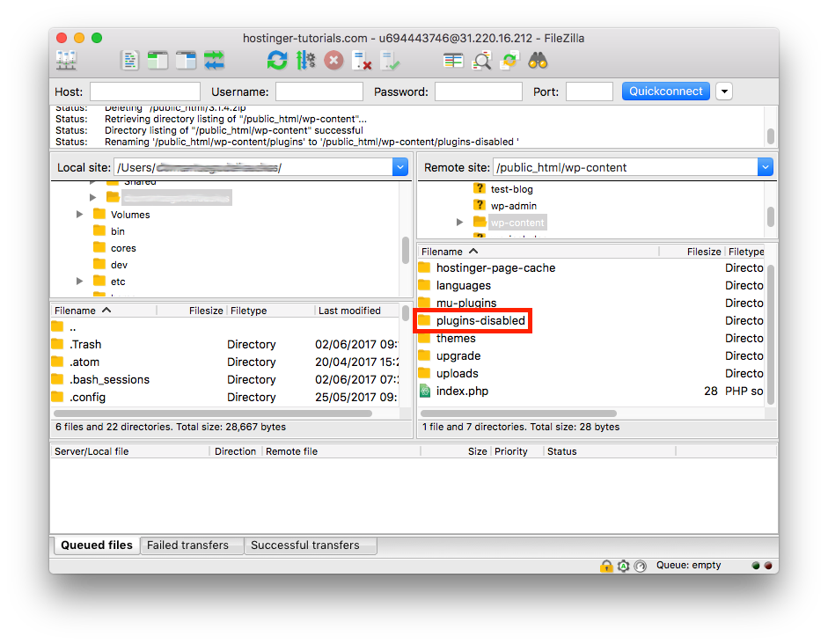The width and height of the screenshot is (828, 644).
Task: Select the mu-plugins remote folder
Action: coord(466,303)
